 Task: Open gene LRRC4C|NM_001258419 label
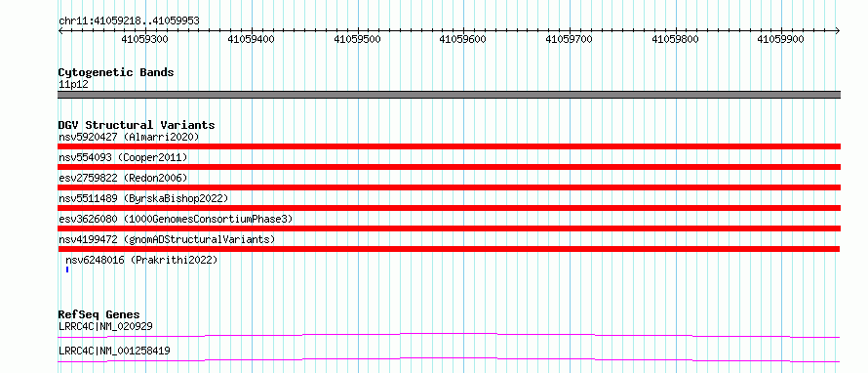[x=114, y=351]
